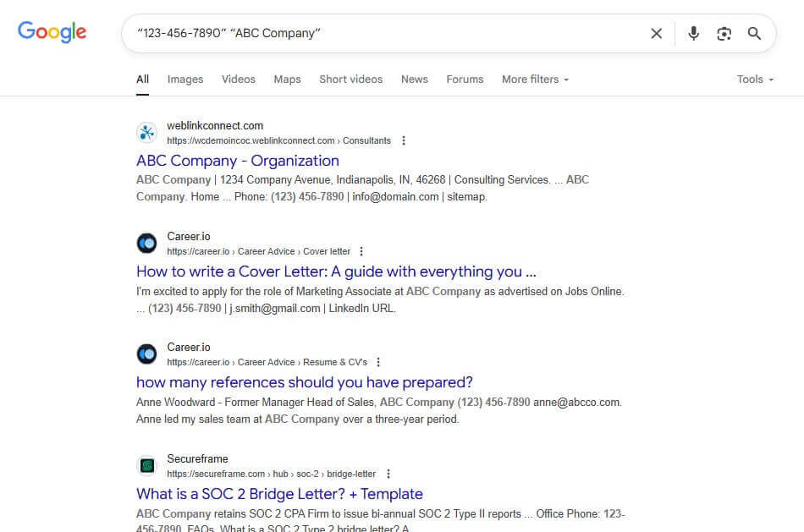Click the Career.io favicon for the references result
This screenshot has width=804, height=532.
pos(146,354)
